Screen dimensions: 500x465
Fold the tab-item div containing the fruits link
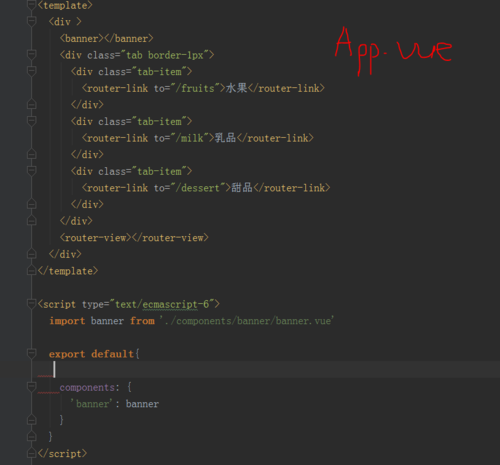tap(31, 71)
